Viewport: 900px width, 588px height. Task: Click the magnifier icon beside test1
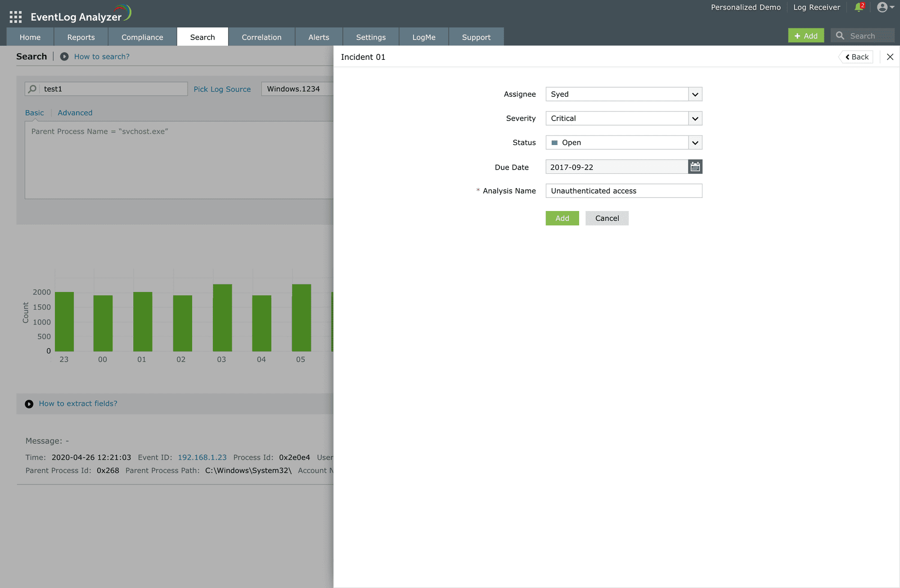32,89
